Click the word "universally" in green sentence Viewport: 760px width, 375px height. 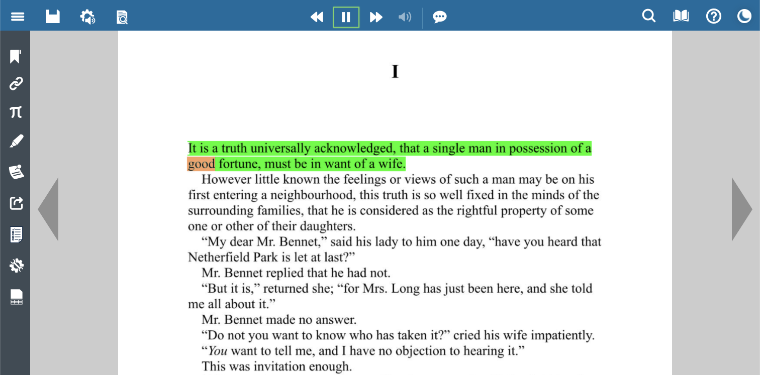[x=281, y=148]
